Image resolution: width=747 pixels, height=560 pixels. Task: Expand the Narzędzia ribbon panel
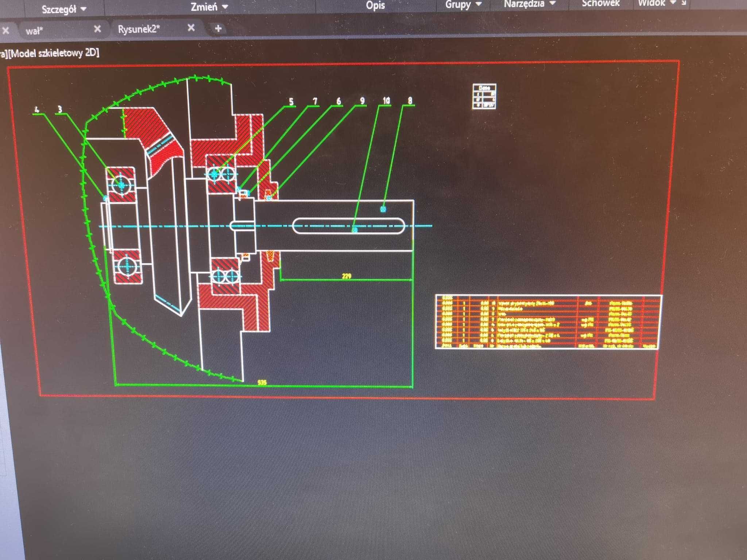tap(530, 4)
